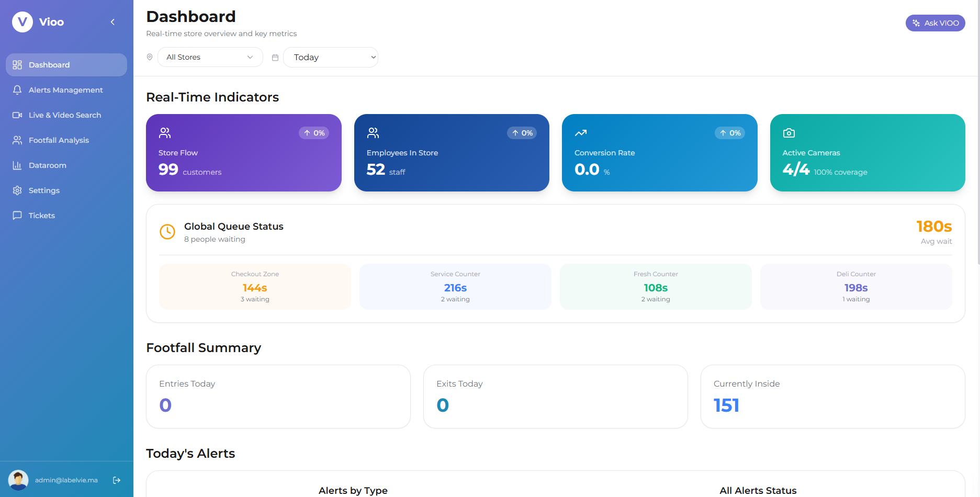
Task: Click the Vioo logo icon
Action: click(x=22, y=21)
